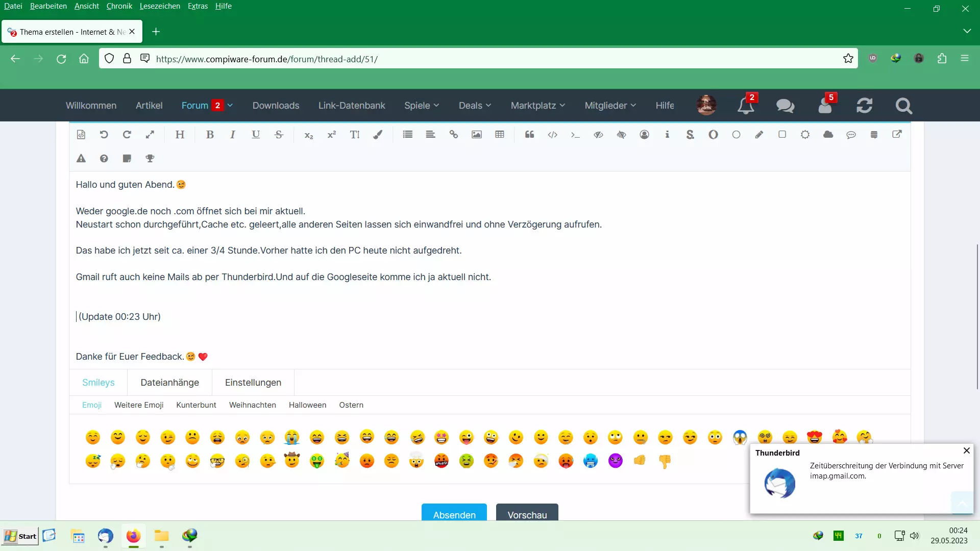Insert the screaming blue face emoji
Image resolution: width=980 pixels, height=551 pixels.
[740, 437]
